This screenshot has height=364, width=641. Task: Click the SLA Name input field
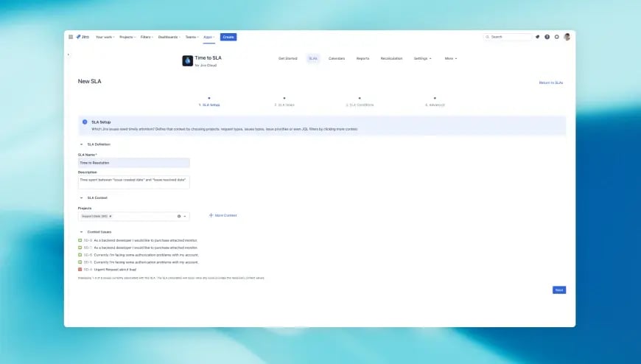click(x=133, y=163)
